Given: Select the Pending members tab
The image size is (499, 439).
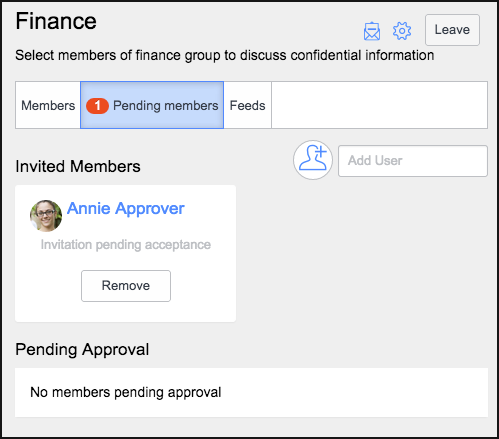Looking at the screenshot, I should [152, 105].
